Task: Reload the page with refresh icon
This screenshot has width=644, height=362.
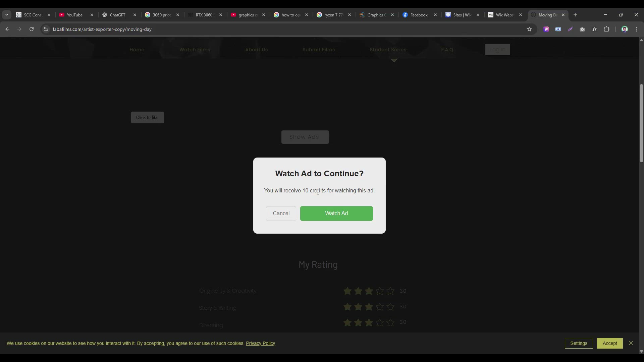Action: click(x=32, y=29)
